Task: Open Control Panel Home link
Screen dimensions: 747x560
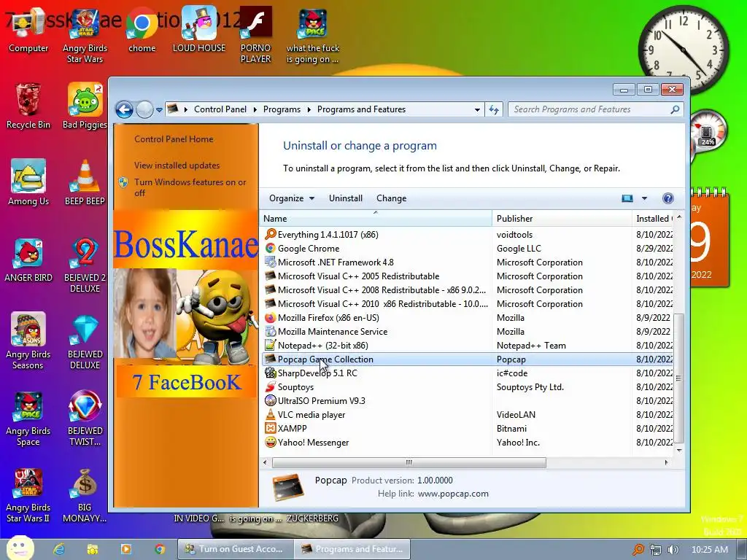Action: [x=174, y=139]
